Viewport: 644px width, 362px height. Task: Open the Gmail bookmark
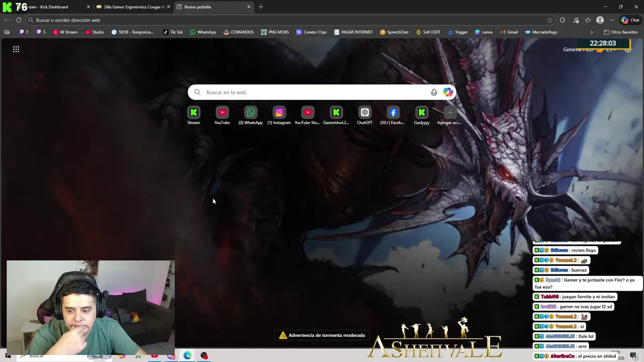pos(509,32)
